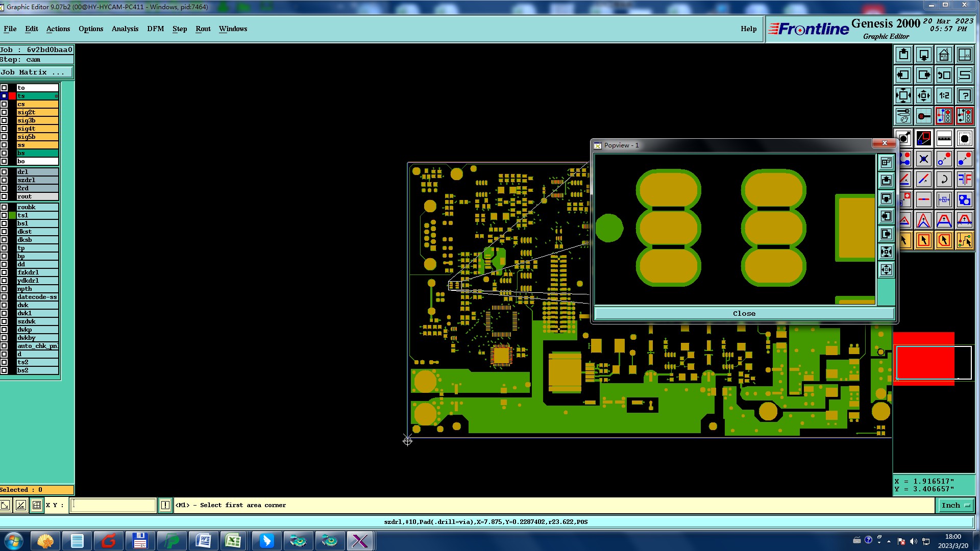Toggle the checkbox for layer ts
The height and width of the screenshot is (551, 980).
(x=4, y=96)
